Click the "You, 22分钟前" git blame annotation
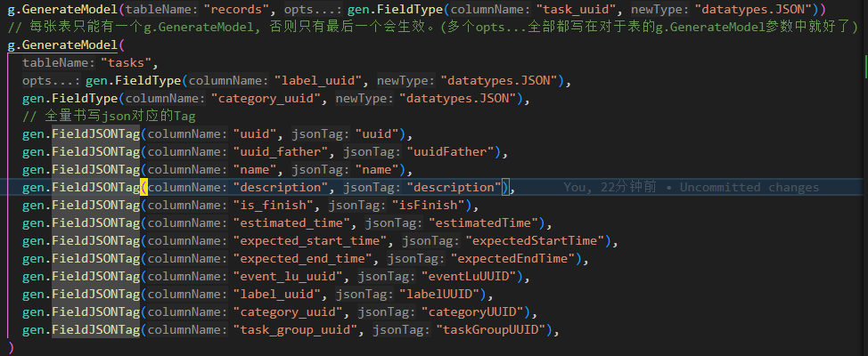The height and width of the screenshot is (356, 868). point(610,188)
